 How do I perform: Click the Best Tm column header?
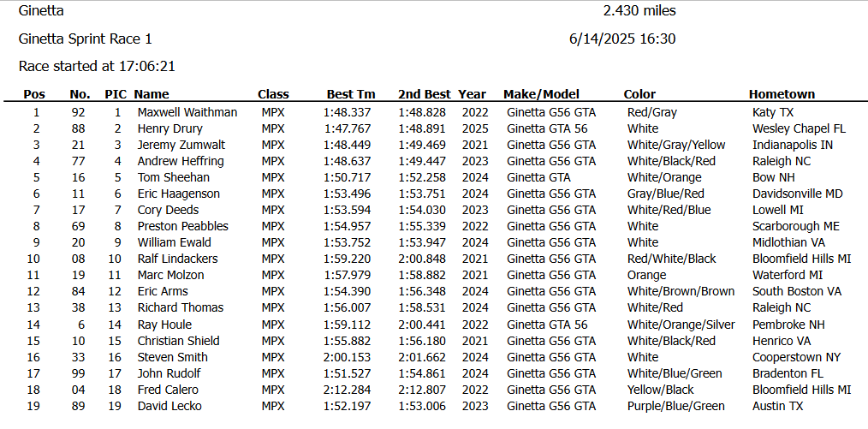point(350,94)
